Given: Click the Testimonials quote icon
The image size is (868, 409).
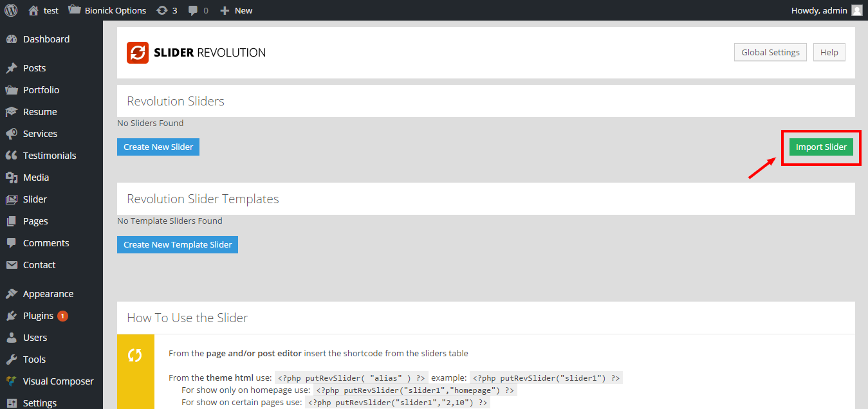Looking at the screenshot, I should point(12,156).
